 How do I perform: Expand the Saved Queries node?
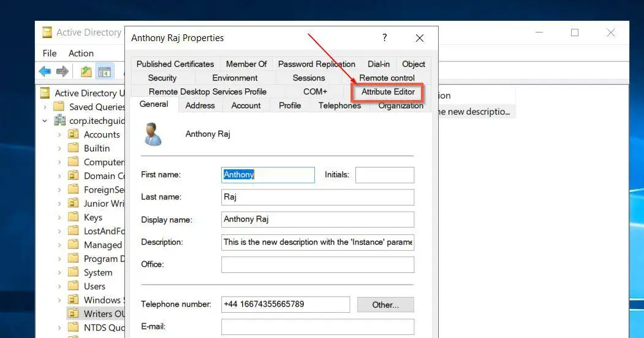coord(45,107)
